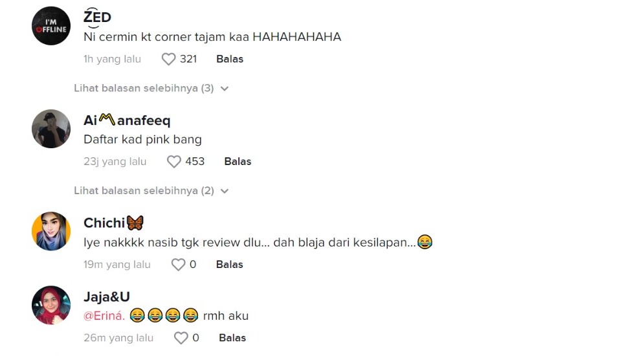The width and height of the screenshot is (644, 356).
Task: Tap heart on Jaja&U's comment
Action: (x=181, y=338)
